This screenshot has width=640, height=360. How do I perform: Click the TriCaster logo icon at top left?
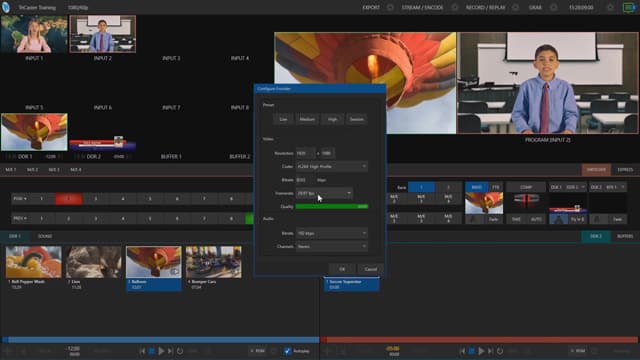(x=6, y=7)
